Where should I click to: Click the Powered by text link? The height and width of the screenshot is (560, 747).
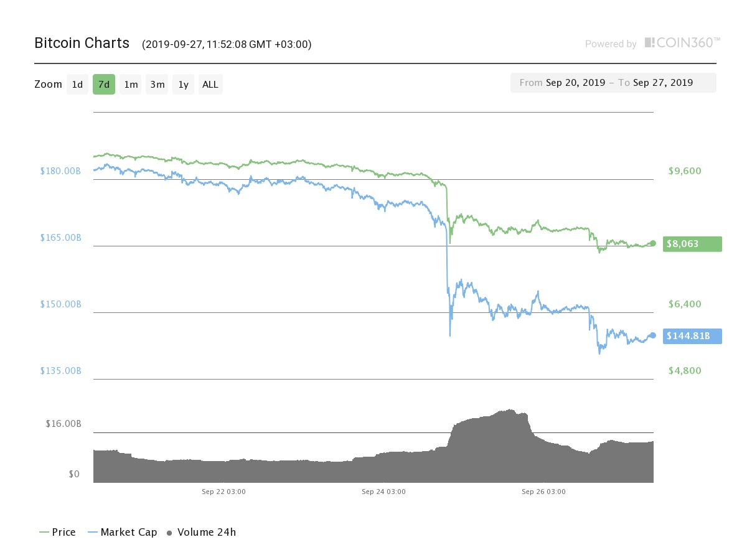[x=611, y=44]
